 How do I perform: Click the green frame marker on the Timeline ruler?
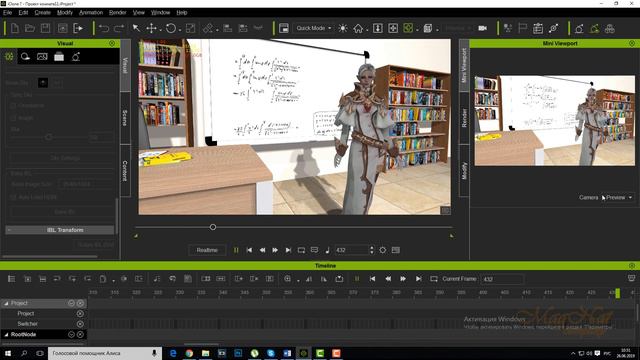[618, 293]
